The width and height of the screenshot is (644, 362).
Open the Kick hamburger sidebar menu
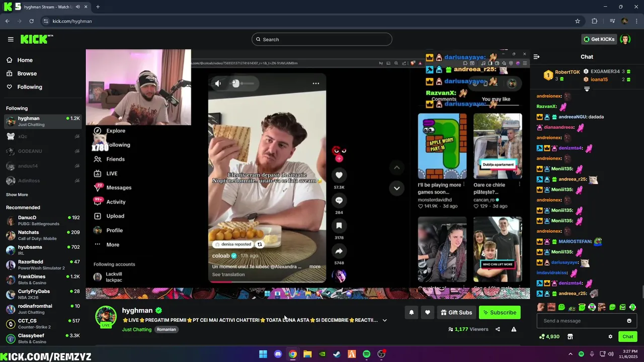(x=11, y=39)
